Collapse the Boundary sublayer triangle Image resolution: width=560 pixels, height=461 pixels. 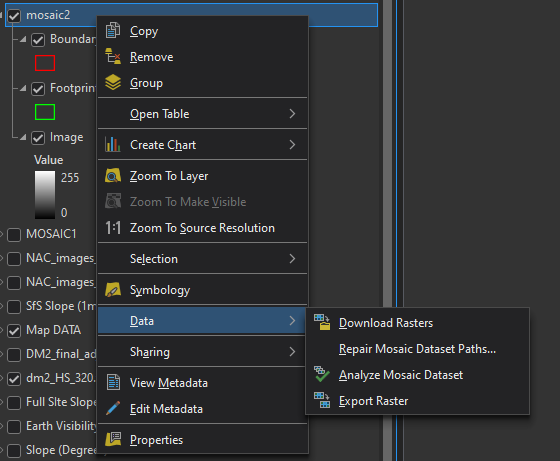(x=23, y=39)
